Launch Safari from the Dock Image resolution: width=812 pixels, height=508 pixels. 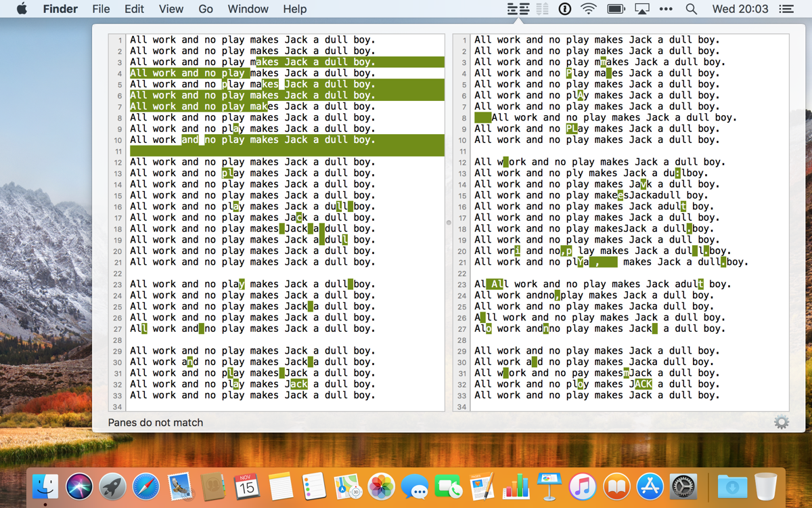tap(146, 486)
